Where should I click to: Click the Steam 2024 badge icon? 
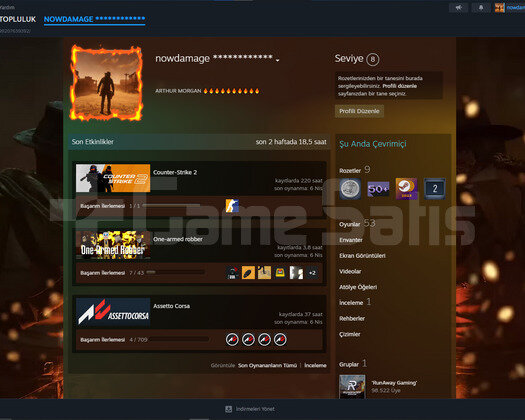406,189
